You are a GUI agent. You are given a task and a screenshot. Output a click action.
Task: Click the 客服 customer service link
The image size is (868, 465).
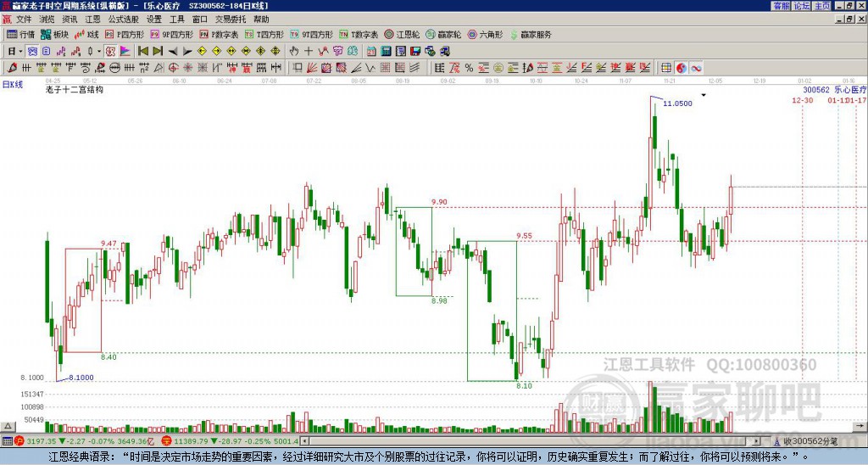(x=781, y=6)
